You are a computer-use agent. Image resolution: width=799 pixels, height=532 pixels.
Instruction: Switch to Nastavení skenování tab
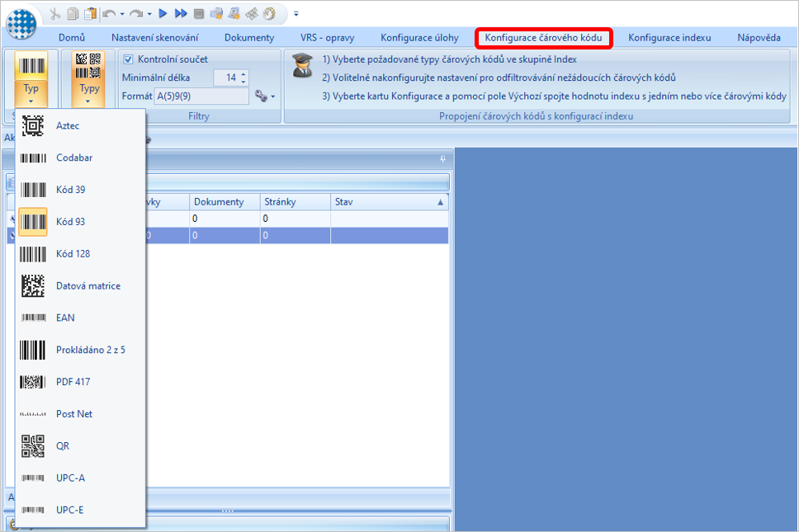(x=155, y=38)
